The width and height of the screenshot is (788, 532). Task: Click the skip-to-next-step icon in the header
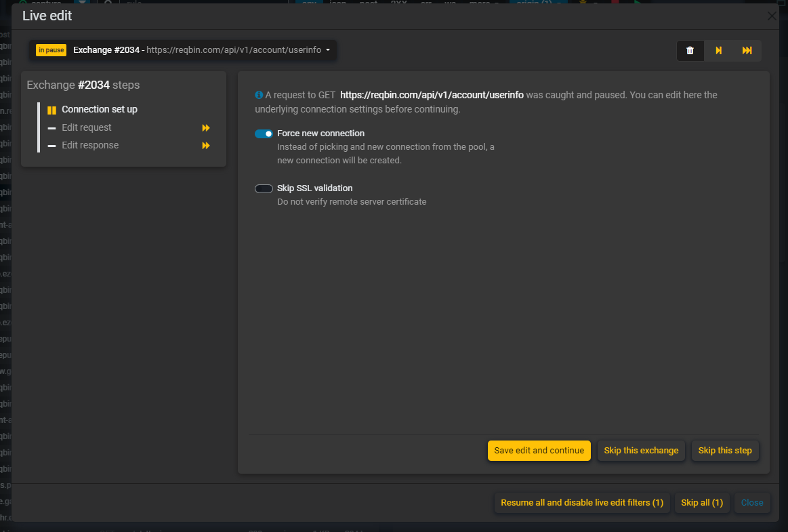click(x=719, y=50)
